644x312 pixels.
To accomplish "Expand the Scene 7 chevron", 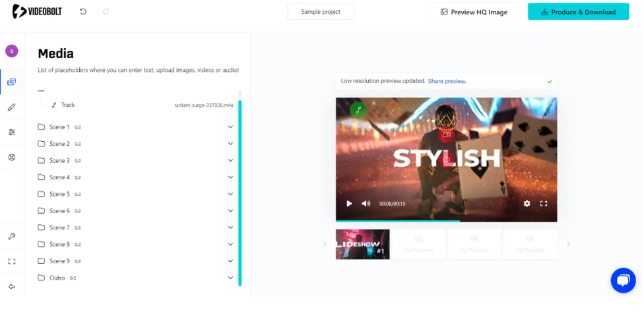I will click(x=230, y=228).
